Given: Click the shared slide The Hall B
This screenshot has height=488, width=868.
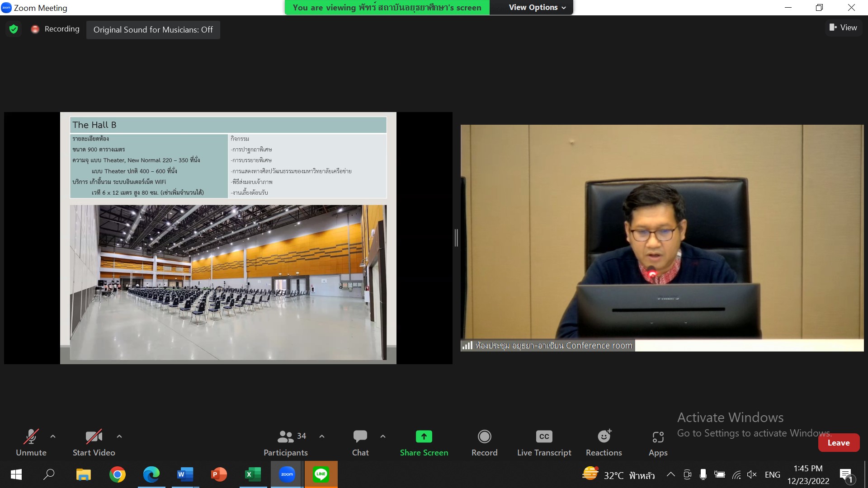Looking at the screenshot, I should pos(228,238).
